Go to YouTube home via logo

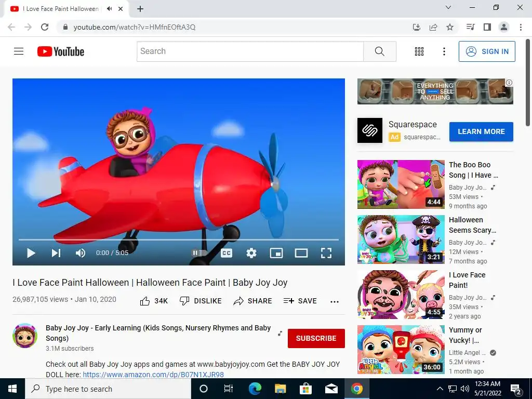[61, 51]
